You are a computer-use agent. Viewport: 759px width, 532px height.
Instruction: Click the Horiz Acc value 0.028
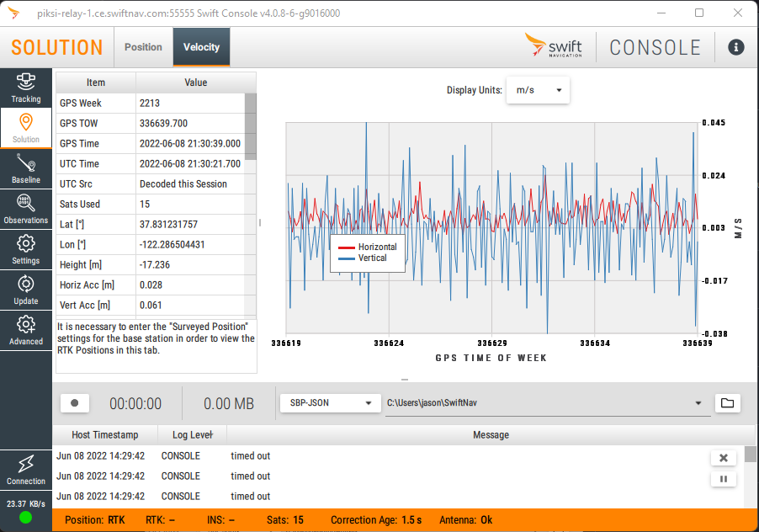[151, 285]
